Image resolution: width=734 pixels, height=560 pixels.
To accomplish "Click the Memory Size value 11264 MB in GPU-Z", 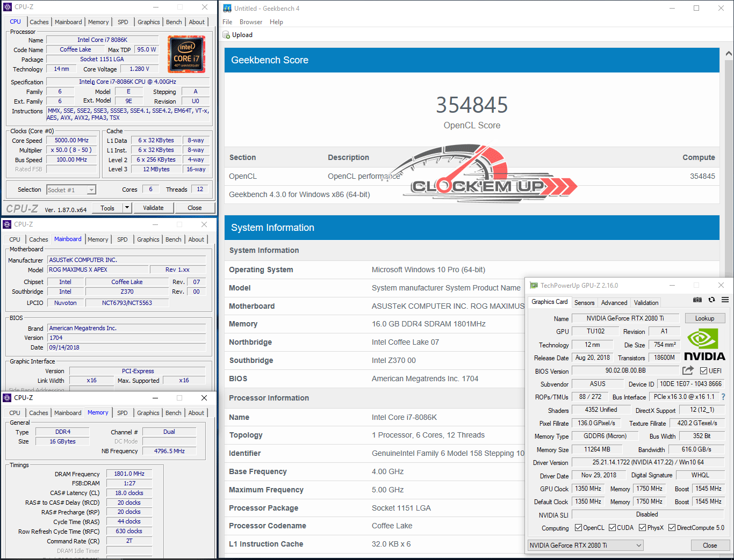I will pyautogui.click(x=597, y=449).
